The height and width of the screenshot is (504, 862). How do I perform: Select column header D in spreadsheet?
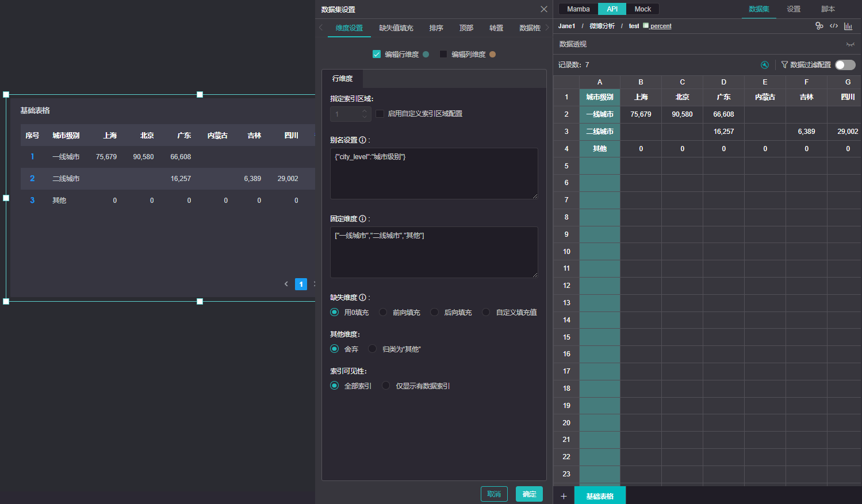click(723, 82)
